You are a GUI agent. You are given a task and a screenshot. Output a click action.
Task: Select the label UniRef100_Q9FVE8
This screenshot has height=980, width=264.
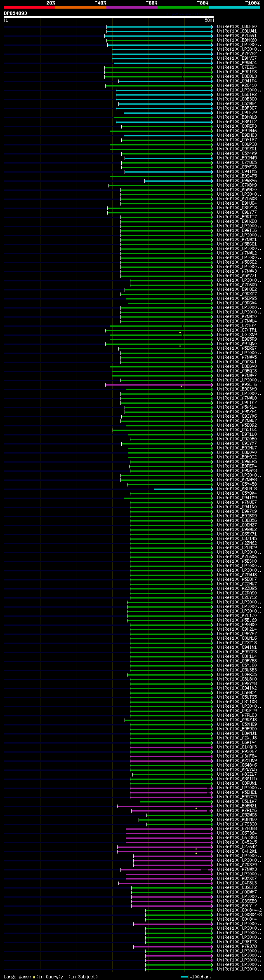237,661
